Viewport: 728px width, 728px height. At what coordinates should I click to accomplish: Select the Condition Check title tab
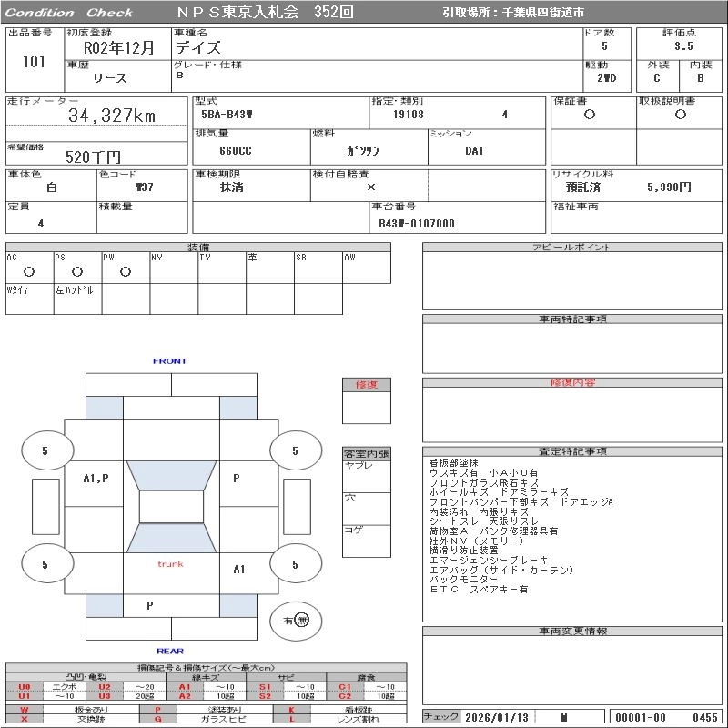click(68, 13)
